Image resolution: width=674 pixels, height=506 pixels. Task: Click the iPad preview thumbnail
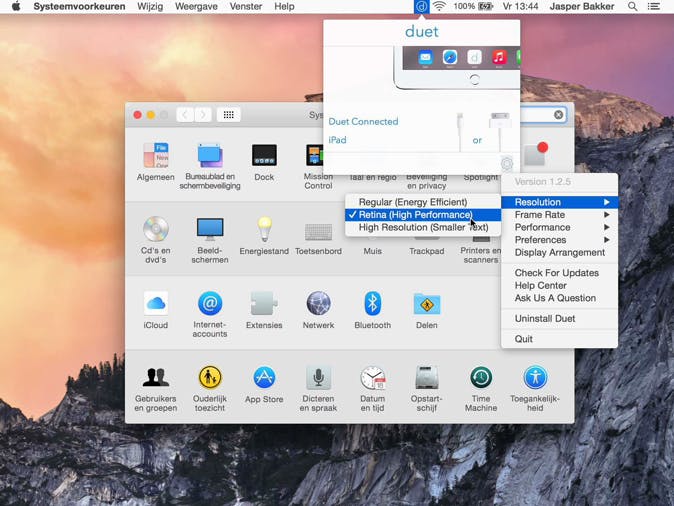point(457,67)
